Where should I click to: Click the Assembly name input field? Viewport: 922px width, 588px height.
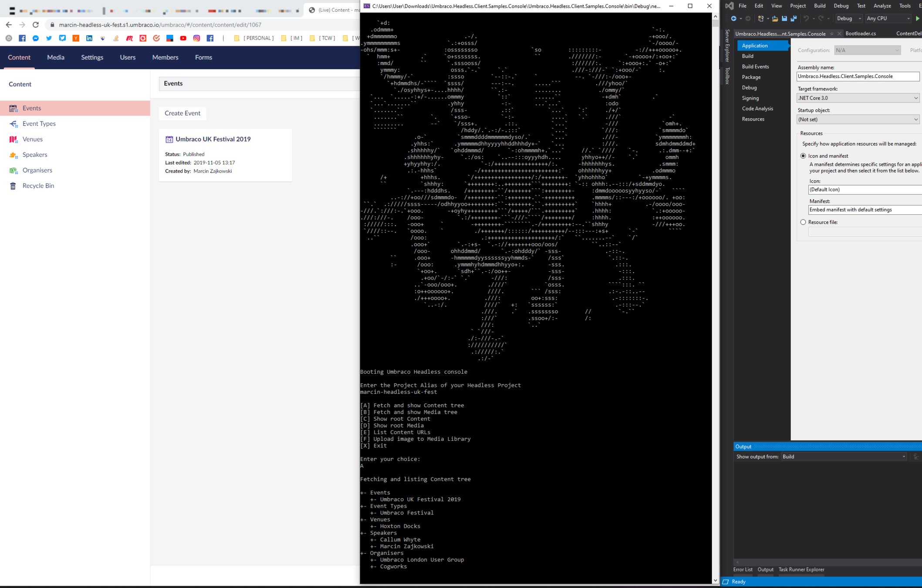click(858, 77)
